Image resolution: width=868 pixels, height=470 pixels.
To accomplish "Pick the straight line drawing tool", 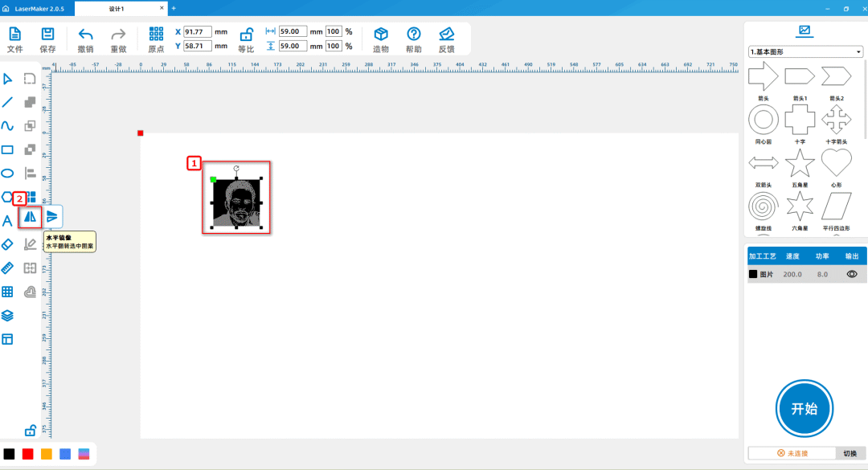I will click(7, 102).
